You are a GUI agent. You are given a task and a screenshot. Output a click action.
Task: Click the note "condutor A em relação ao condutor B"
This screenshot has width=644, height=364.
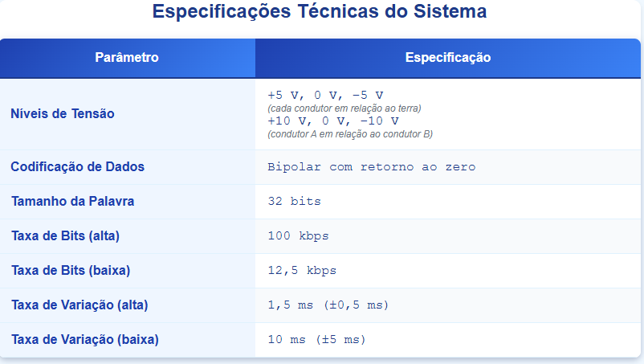click(350, 133)
